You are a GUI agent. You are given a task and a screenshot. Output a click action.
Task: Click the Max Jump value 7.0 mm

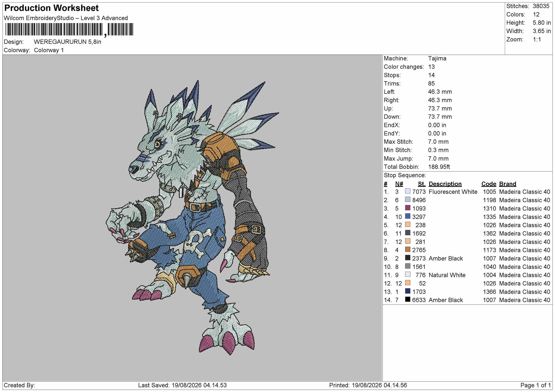tap(438, 159)
